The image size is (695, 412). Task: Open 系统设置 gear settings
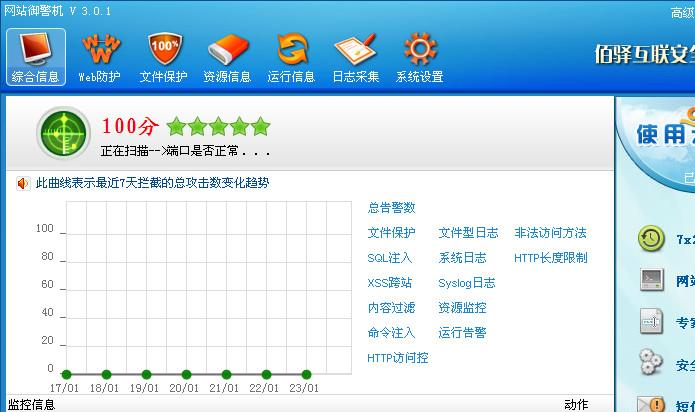419,57
